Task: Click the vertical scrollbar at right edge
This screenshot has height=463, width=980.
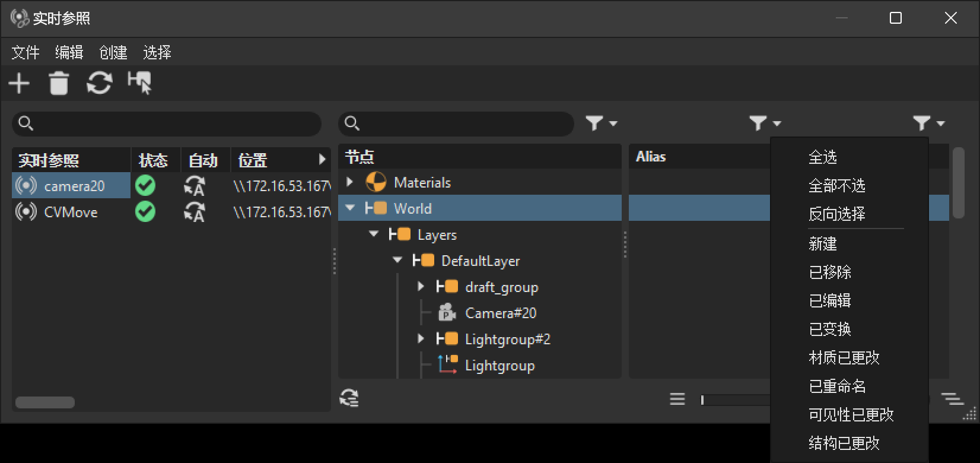Action: point(958,182)
